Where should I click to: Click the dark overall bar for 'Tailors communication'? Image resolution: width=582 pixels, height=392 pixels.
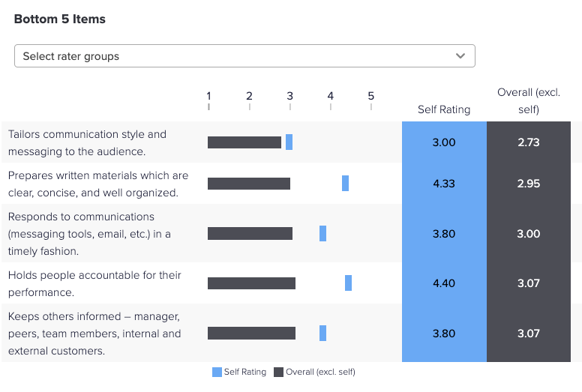(244, 142)
